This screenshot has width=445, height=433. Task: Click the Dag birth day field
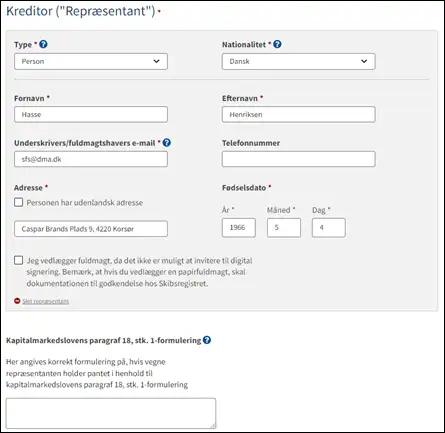[x=329, y=228]
